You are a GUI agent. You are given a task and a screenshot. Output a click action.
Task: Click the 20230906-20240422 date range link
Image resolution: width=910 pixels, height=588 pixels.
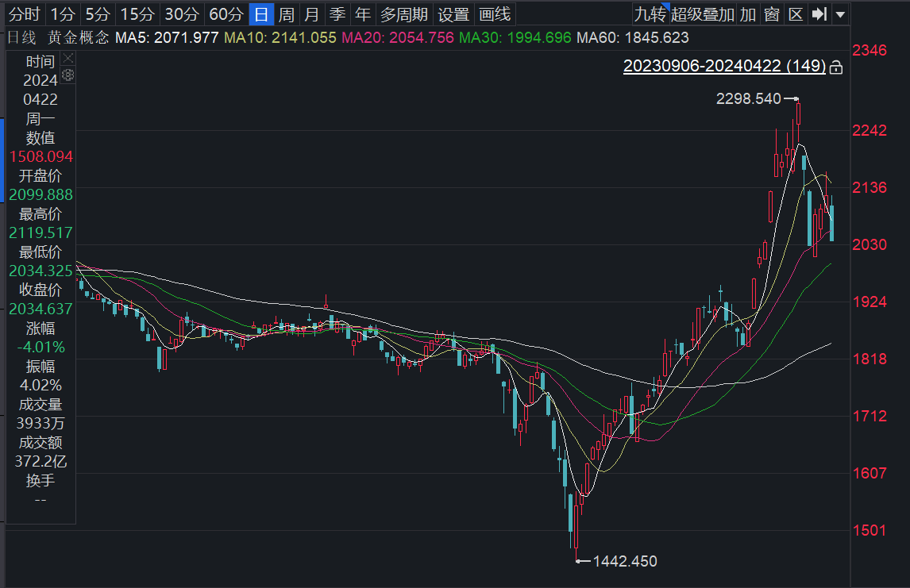pos(724,67)
